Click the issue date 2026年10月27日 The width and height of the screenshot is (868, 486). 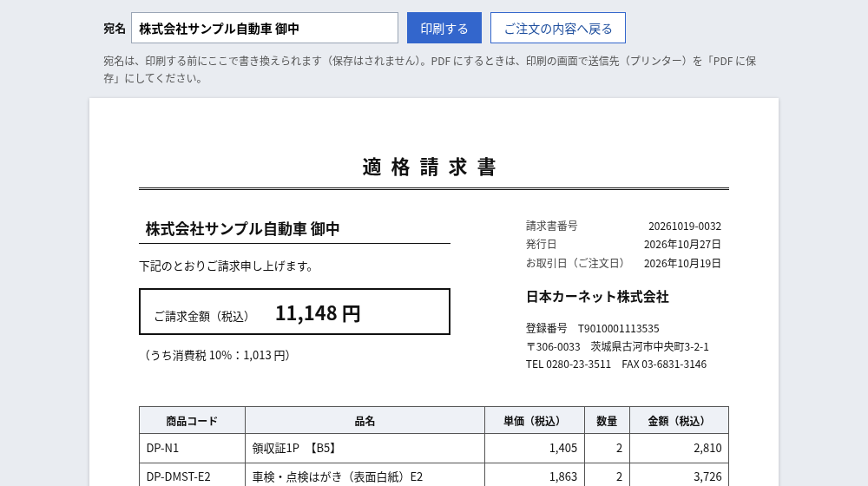682,244
